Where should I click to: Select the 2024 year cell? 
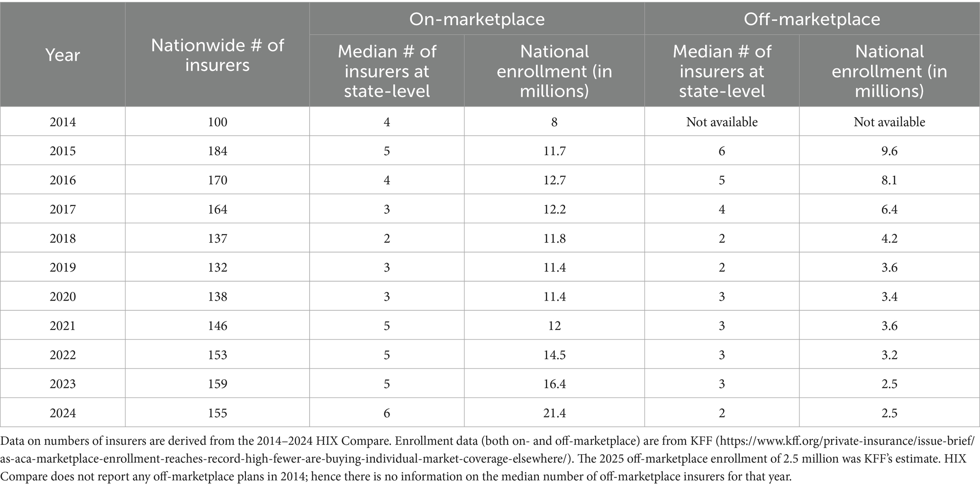click(x=63, y=413)
